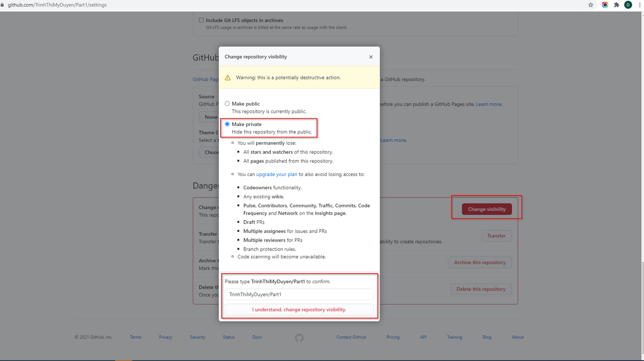Open the Blog footer link

(487, 337)
